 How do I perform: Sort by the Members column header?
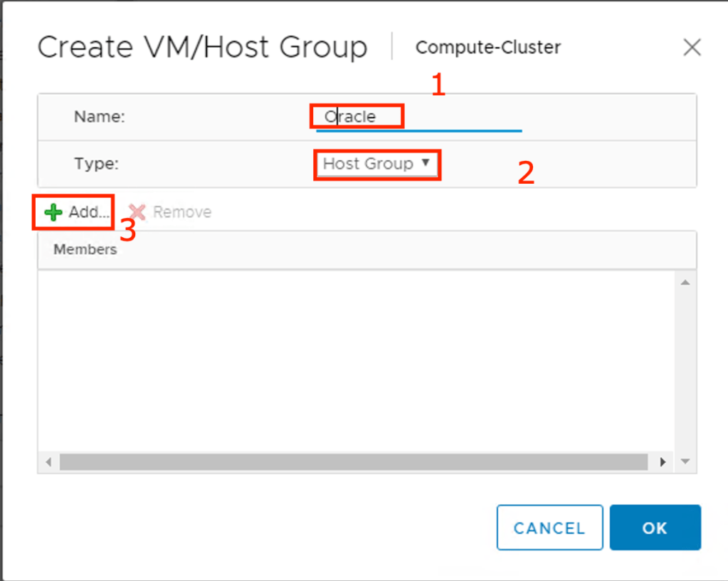(x=85, y=249)
